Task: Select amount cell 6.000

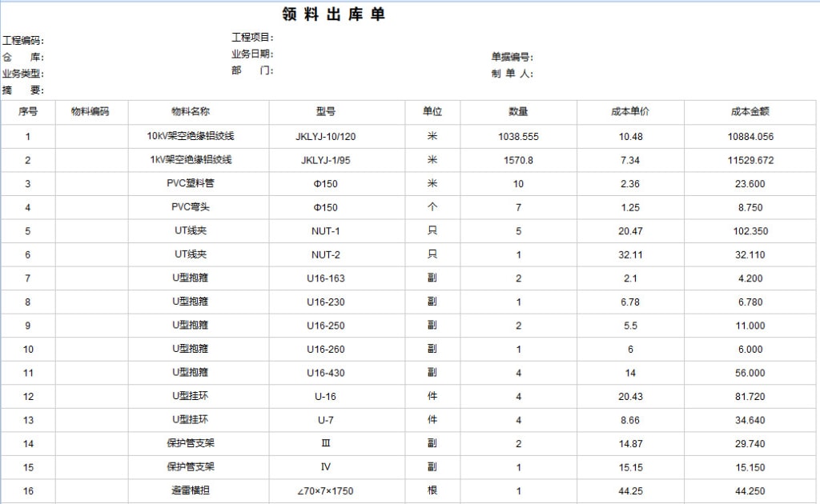Action: click(x=750, y=350)
